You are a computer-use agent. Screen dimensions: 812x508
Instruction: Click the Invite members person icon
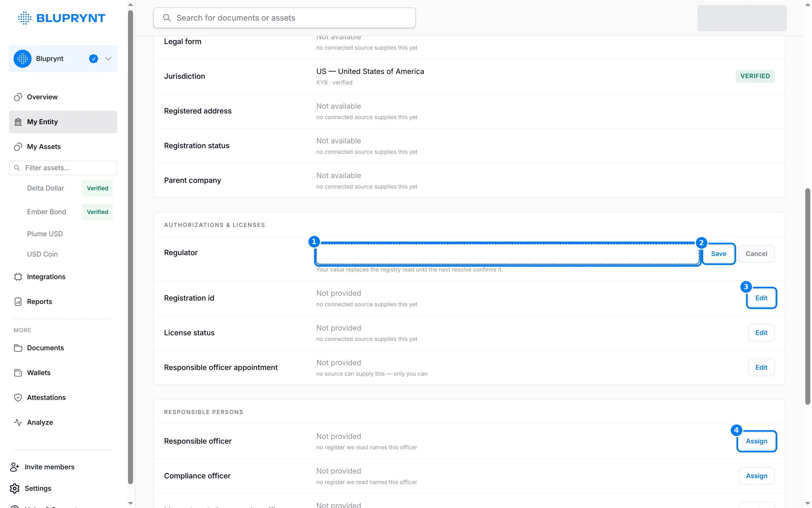coord(15,467)
